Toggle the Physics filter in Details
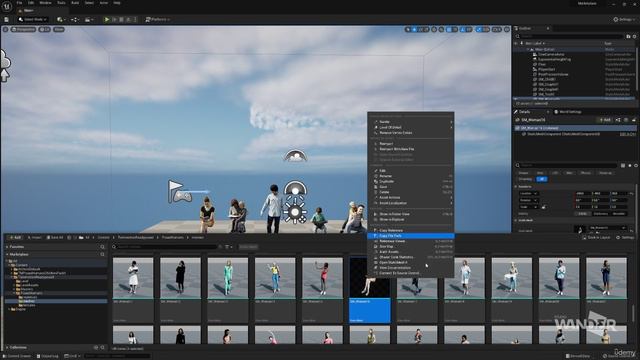This screenshot has height=360, width=640. pyautogui.click(x=586, y=173)
